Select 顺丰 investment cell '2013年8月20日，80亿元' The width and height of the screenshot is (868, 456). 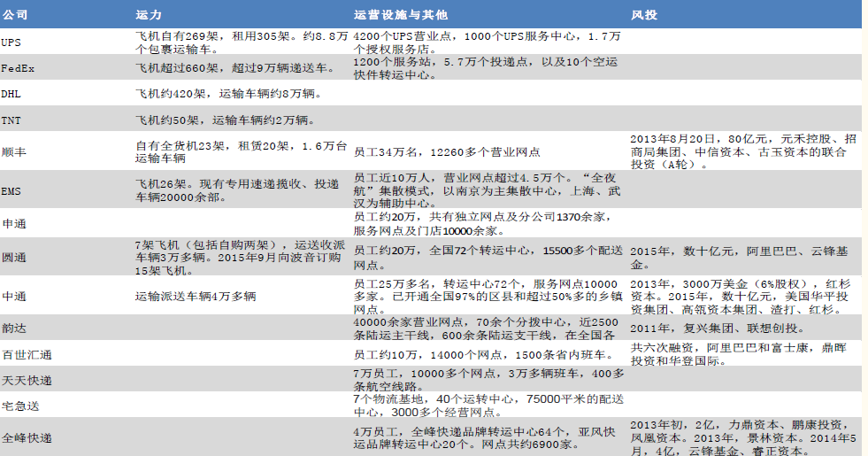click(743, 151)
